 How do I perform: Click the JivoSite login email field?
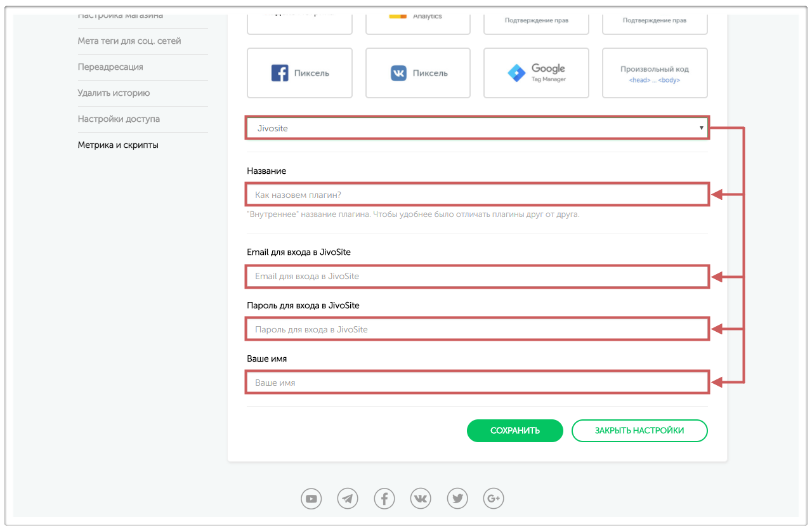(x=476, y=277)
